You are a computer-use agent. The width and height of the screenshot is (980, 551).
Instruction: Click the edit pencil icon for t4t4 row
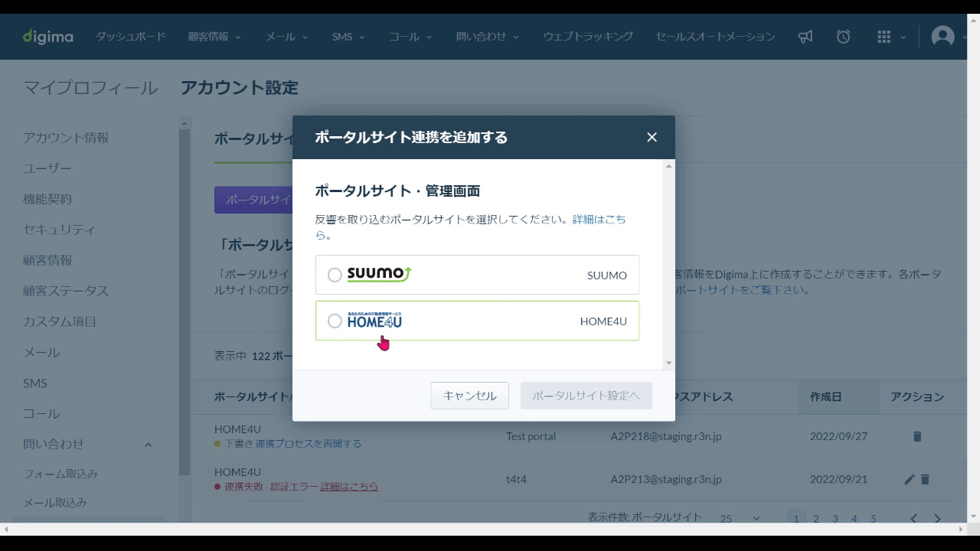coord(910,479)
